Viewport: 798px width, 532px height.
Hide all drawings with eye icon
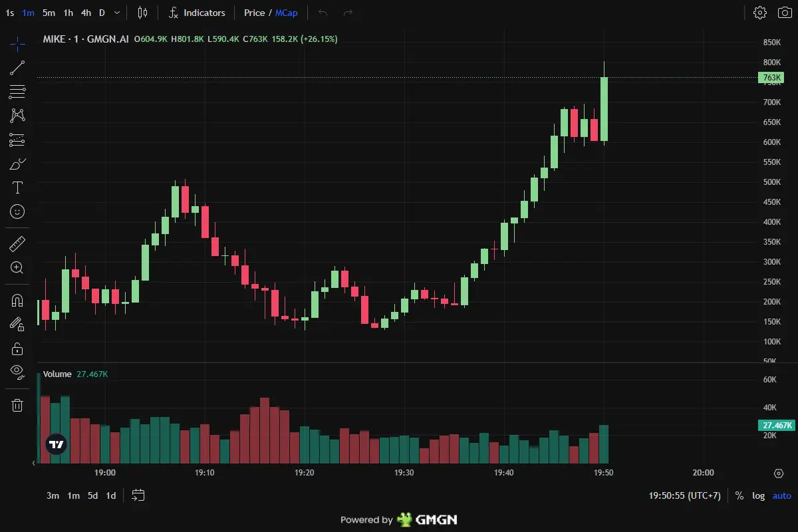click(17, 372)
